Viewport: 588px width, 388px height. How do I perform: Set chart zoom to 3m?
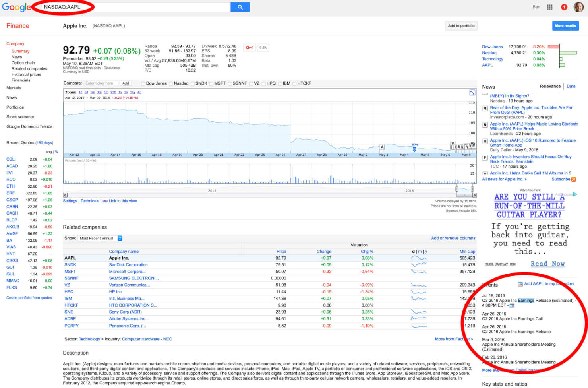tap(99, 92)
